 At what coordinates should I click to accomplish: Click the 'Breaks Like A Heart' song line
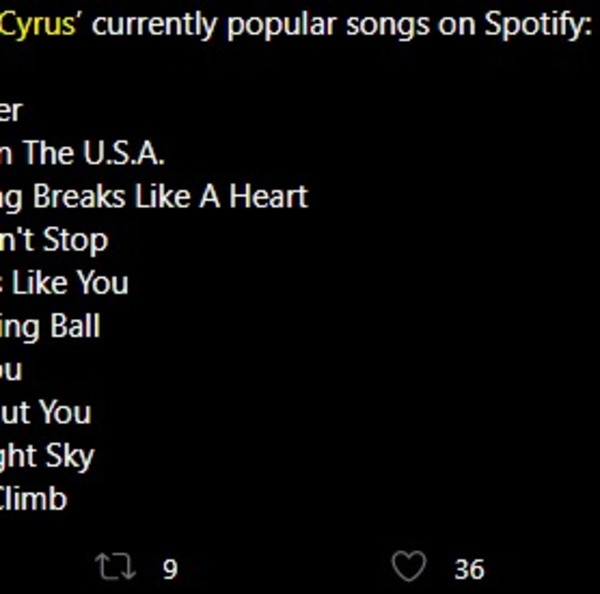pyautogui.click(x=155, y=196)
